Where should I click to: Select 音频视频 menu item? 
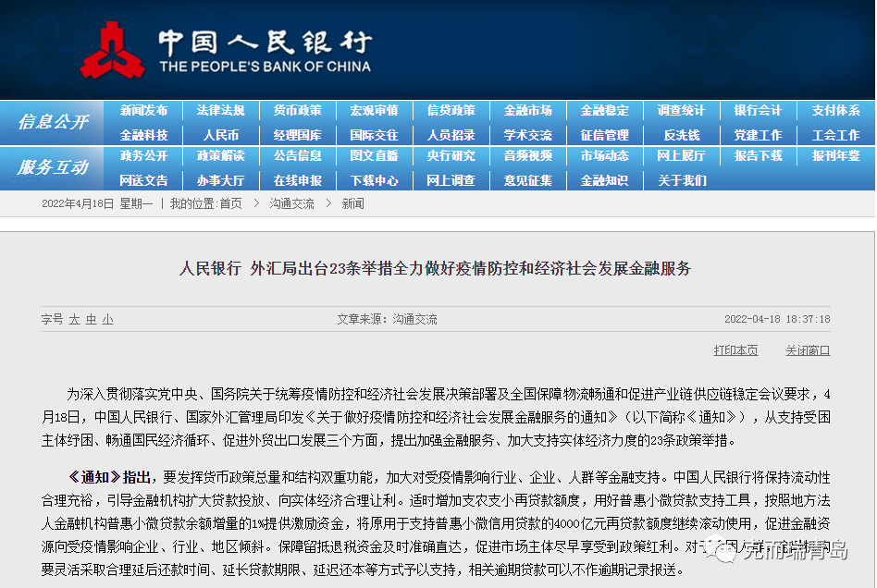527,156
